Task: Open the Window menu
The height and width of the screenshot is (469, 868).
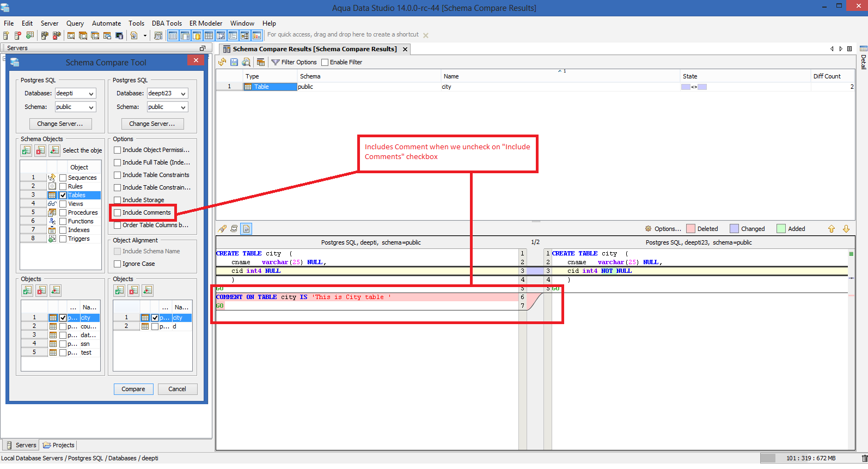Action: [242, 23]
